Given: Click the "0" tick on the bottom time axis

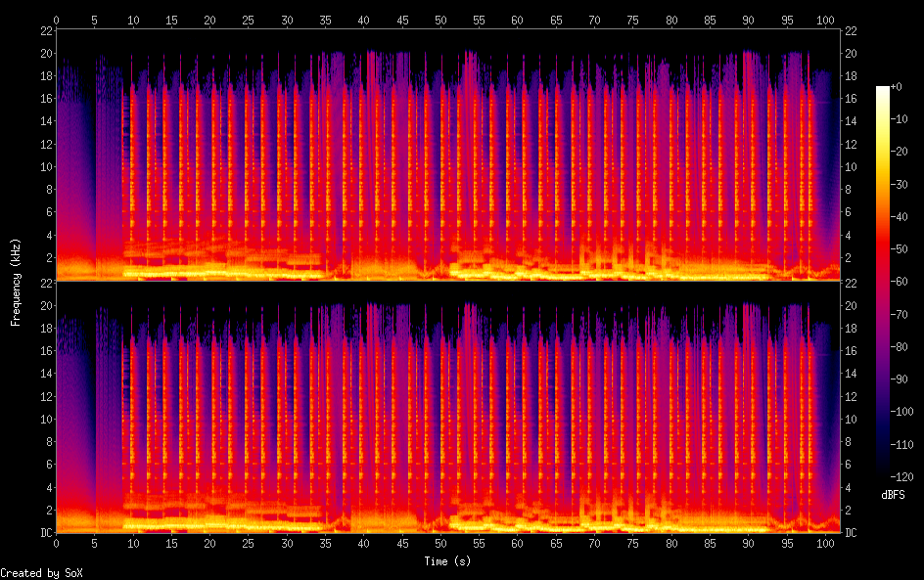Looking at the screenshot, I should point(57,544).
